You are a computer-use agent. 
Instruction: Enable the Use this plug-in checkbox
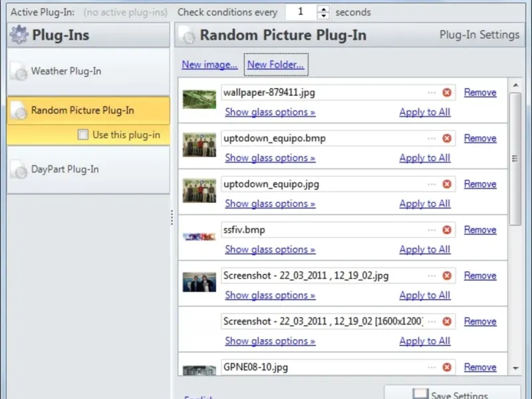point(82,135)
